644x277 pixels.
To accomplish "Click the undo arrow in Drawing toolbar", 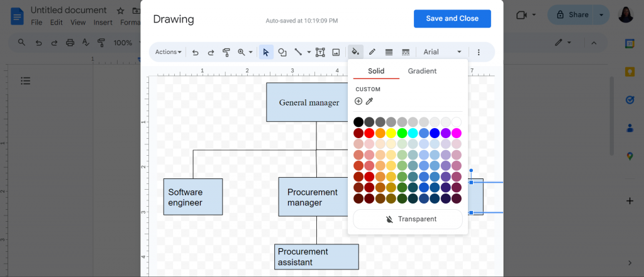I will (x=196, y=52).
